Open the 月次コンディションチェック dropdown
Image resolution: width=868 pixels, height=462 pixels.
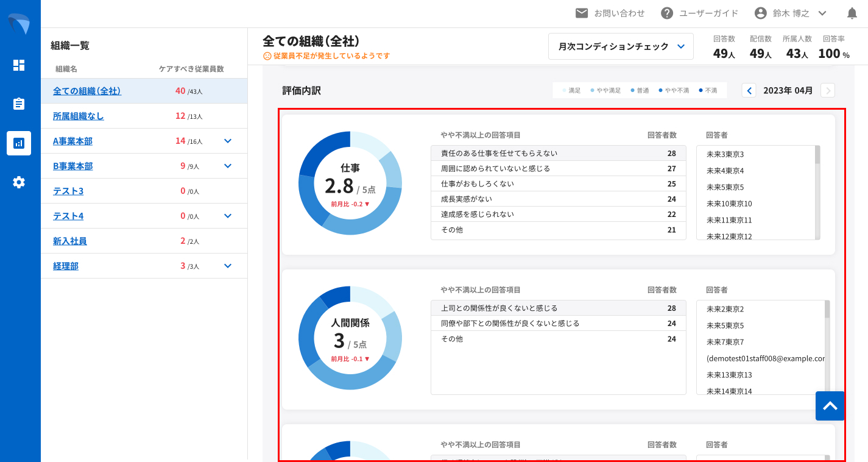(x=621, y=46)
